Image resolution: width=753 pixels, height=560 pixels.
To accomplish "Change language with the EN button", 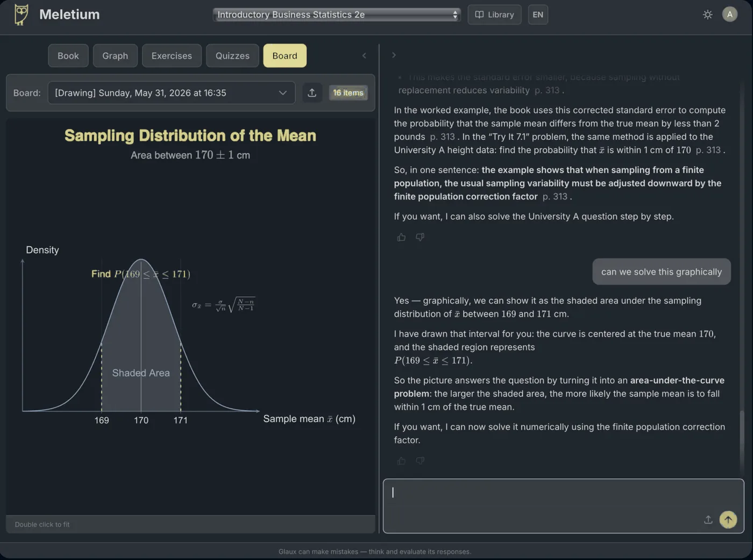I will [x=538, y=15].
